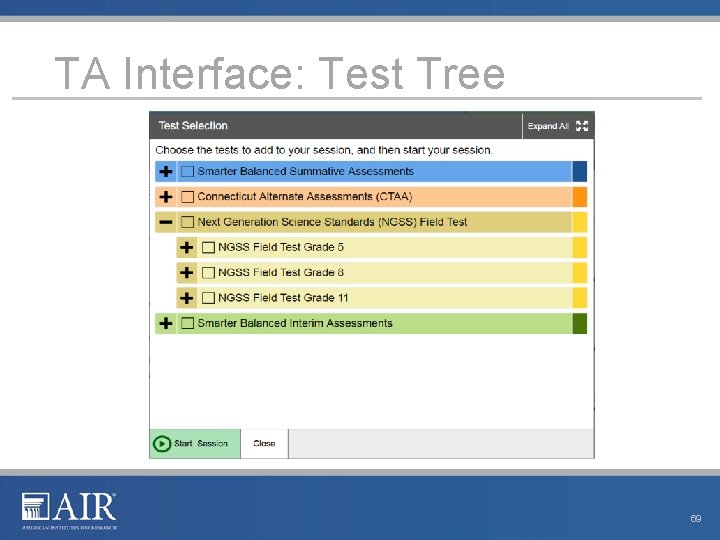Click the 'Next Generation Science Standards (NGSS) Field Test' label
The width and height of the screenshot is (720, 540).
[x=332, y=222]
